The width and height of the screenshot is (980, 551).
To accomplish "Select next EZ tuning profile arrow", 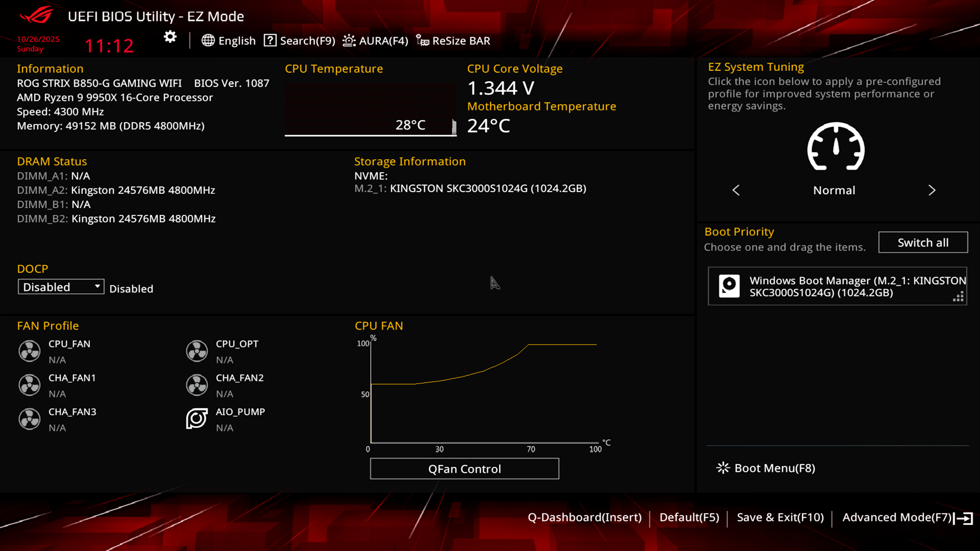I will (x=932, y=190).
